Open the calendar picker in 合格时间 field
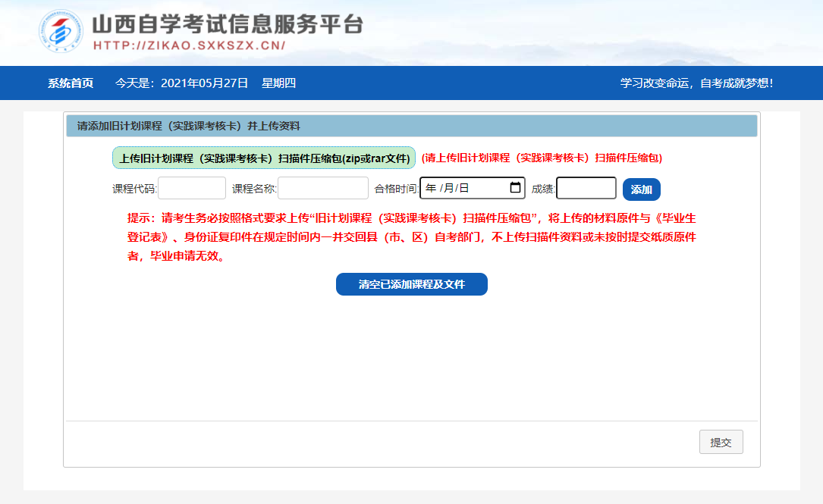The height and width of the screenshot is (504, 823). 515,188
